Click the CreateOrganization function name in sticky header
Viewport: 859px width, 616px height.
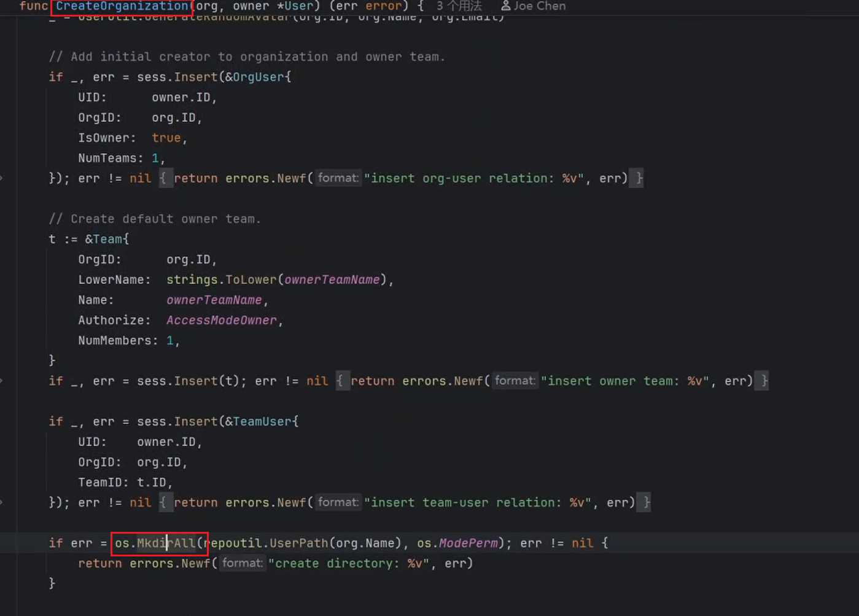(x=122, y=6)
